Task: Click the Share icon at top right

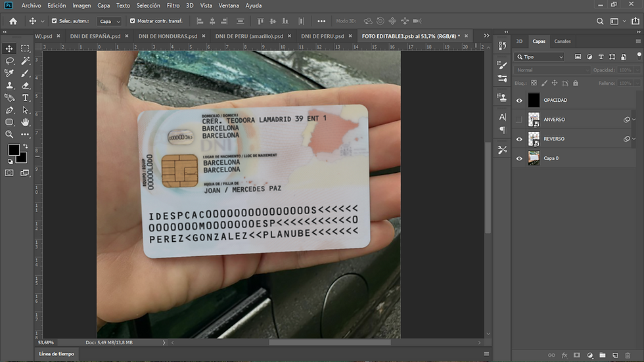Action: click(x=635, y=21)
